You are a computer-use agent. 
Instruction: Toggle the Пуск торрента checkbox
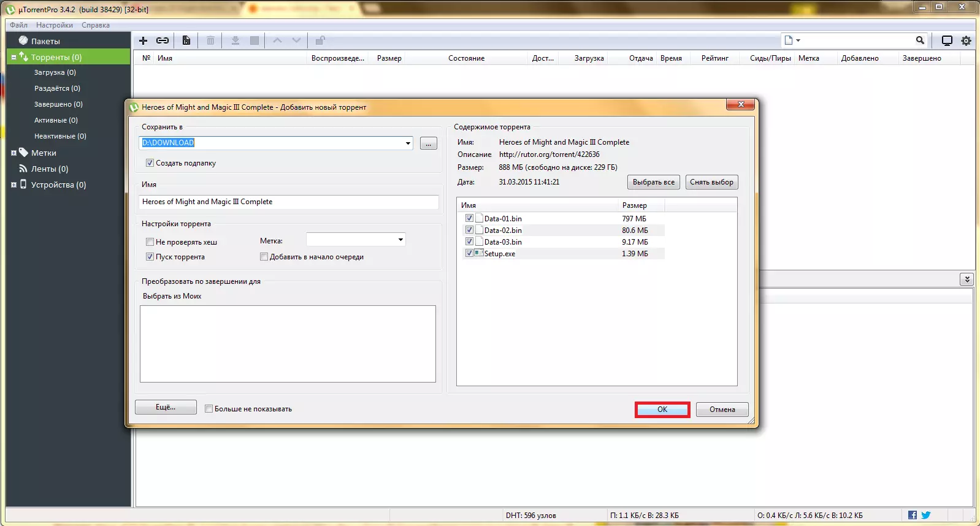point(150,257)
